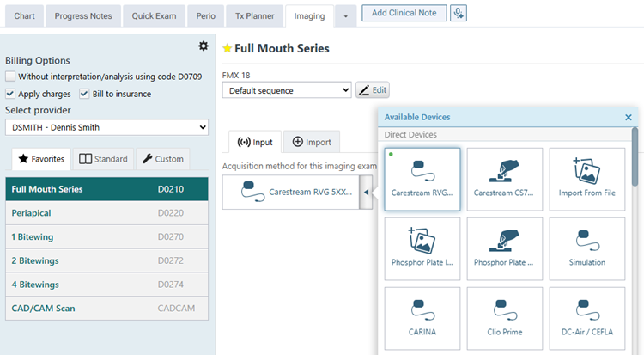Click the Add Clinical Note button

403,13
